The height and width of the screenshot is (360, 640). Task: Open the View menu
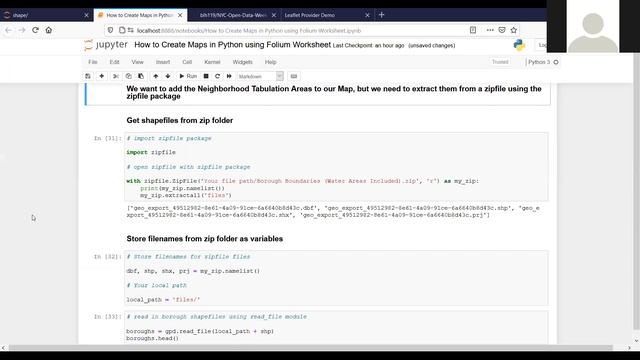click(138, 62)
